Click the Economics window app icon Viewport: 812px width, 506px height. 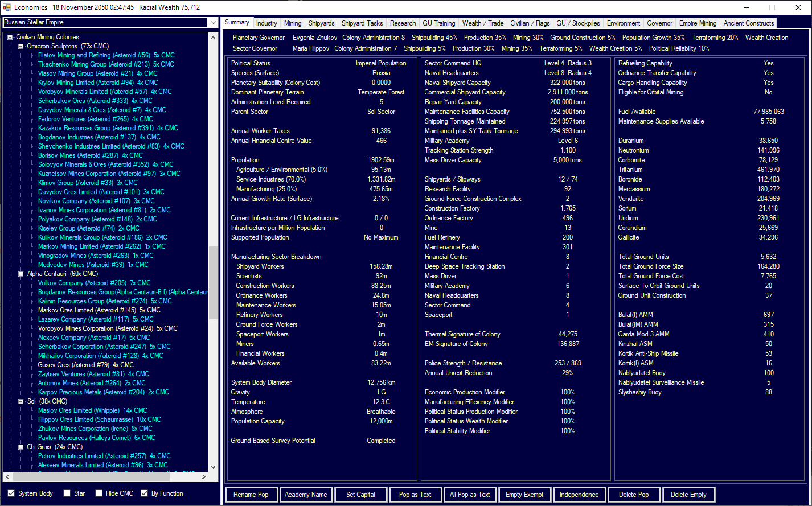tap(7, 7)
